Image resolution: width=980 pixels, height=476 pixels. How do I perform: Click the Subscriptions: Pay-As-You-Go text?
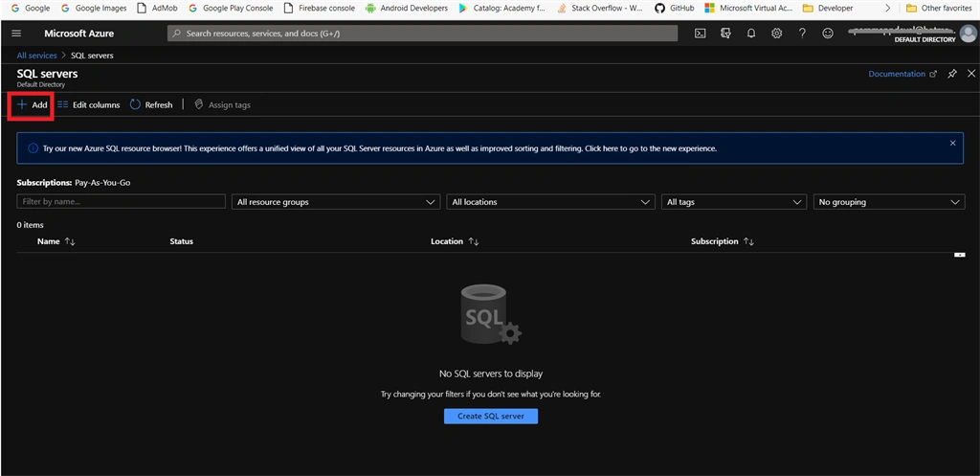tap(74, 183)
